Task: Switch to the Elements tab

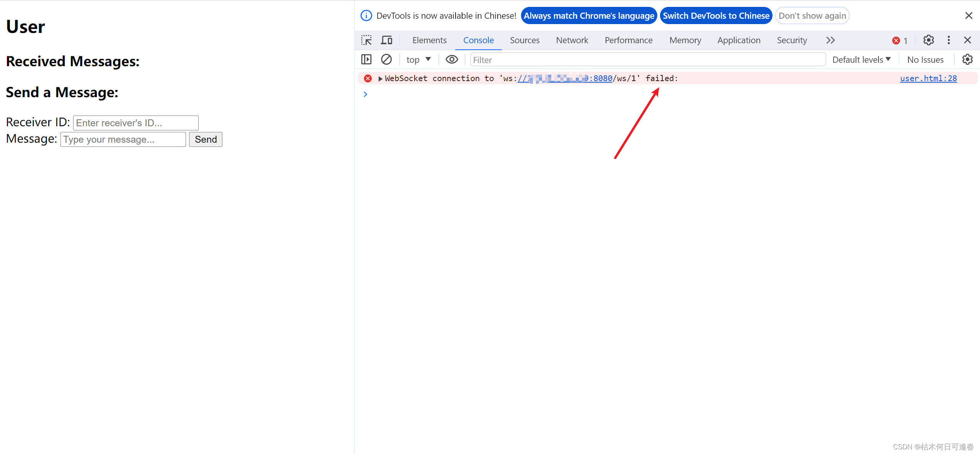Action: 429,40
